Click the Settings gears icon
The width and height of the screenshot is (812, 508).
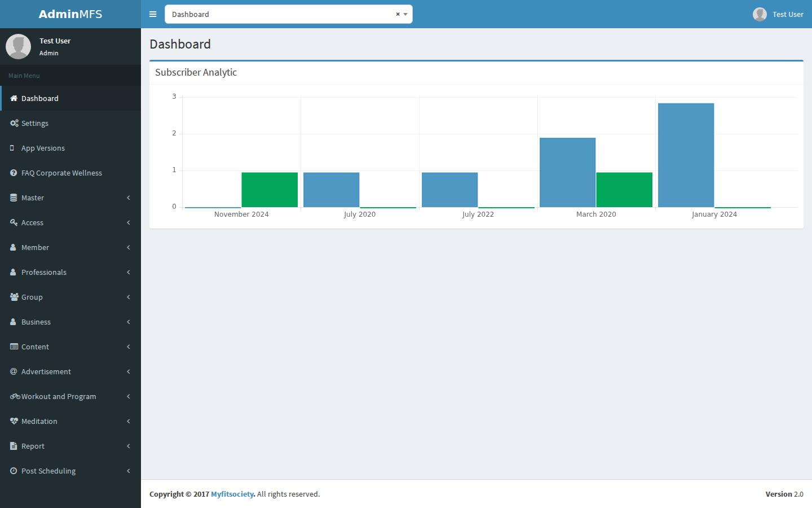coord(14,123)
